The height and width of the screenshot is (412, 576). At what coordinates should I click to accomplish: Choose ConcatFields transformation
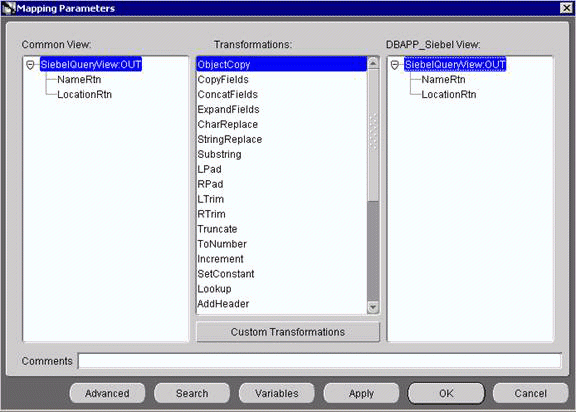282,95
